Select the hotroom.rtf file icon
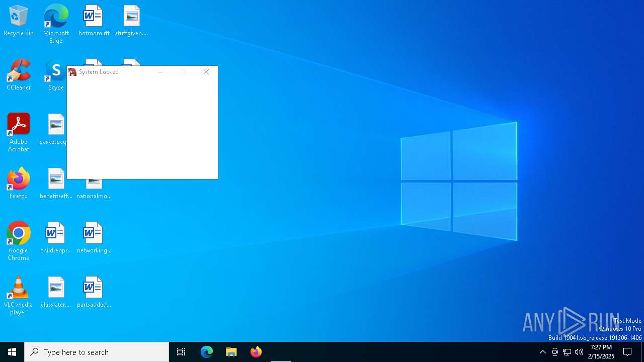 pyautogui.click(x=94, y=21)
